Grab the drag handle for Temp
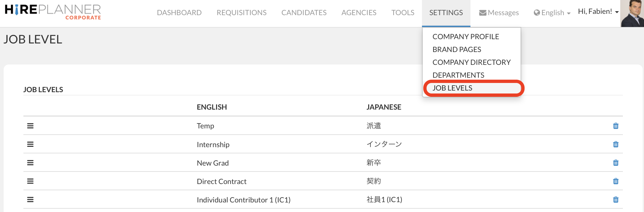The height and width of the screenshot is (212, 644). (30, 126)
